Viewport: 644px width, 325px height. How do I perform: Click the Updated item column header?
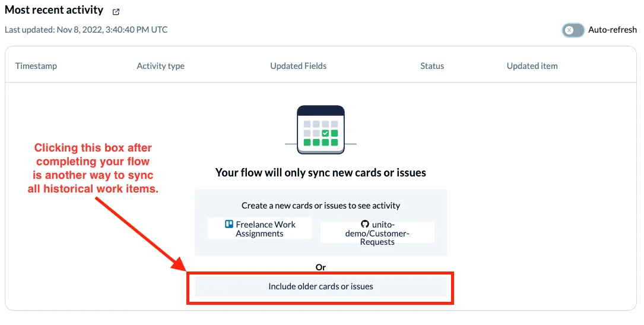coord(532,66)
